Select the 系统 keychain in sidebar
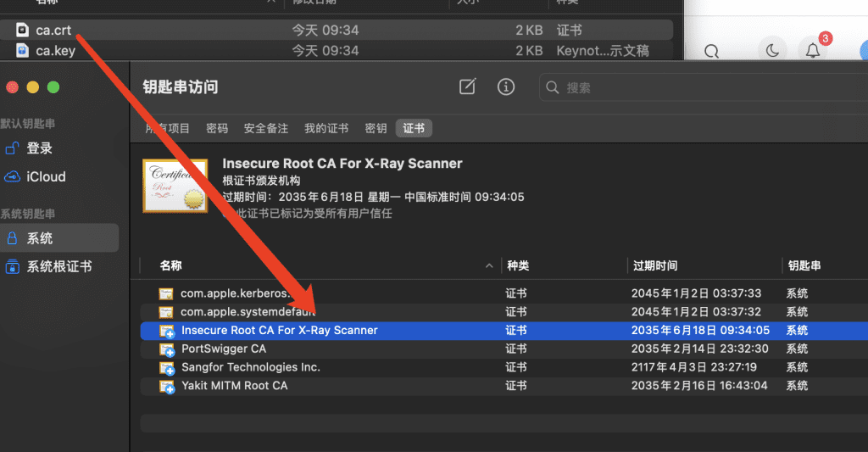Viewport: 868px width, 452px height. pos(59,238)
